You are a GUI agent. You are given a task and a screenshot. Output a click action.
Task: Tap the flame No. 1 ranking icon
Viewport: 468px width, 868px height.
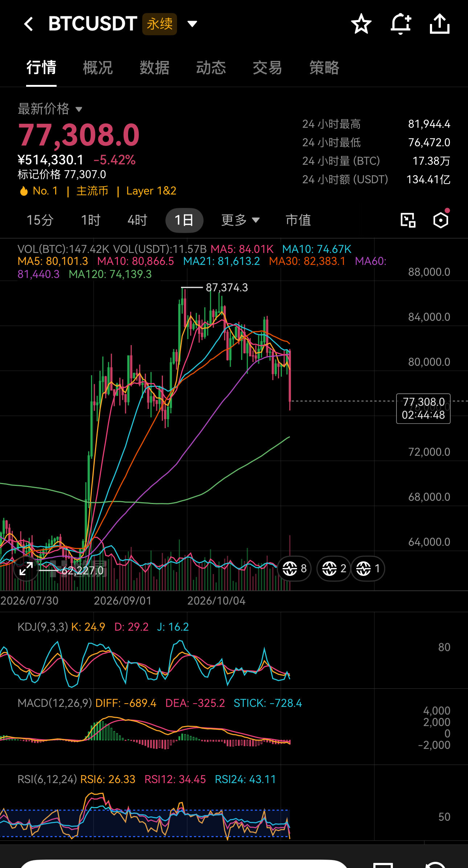(24, 191)
